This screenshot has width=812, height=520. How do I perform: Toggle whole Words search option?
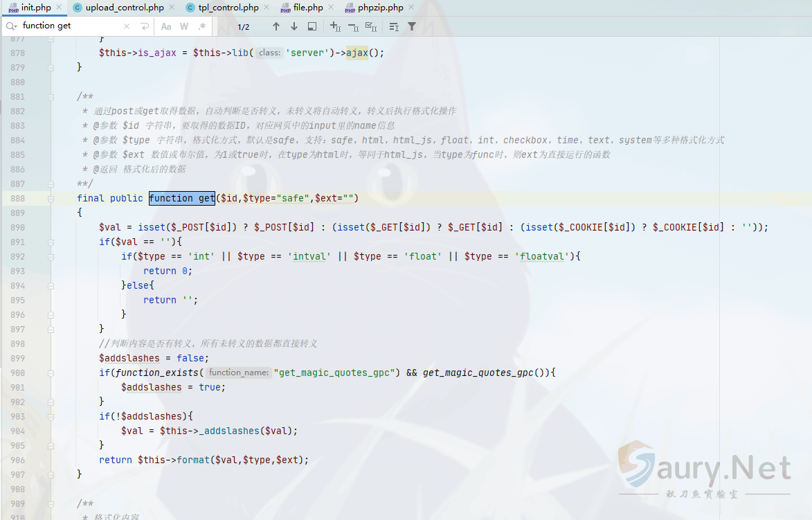tap(184, 26)
